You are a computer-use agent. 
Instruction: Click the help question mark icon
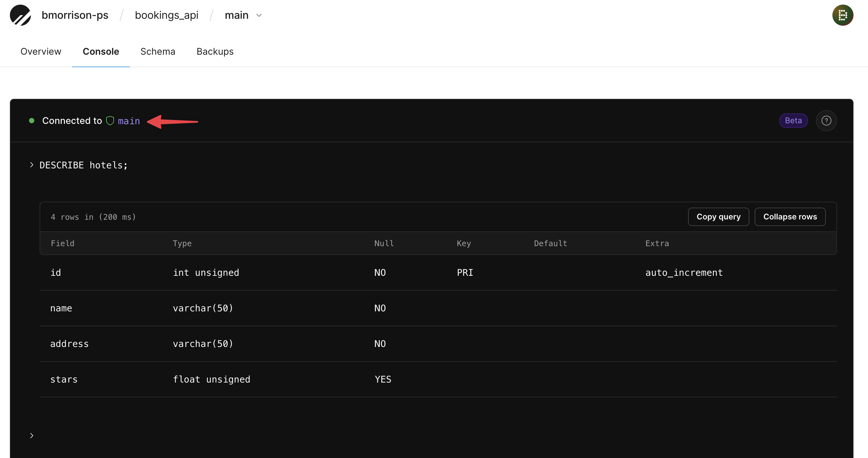(827, 121)
